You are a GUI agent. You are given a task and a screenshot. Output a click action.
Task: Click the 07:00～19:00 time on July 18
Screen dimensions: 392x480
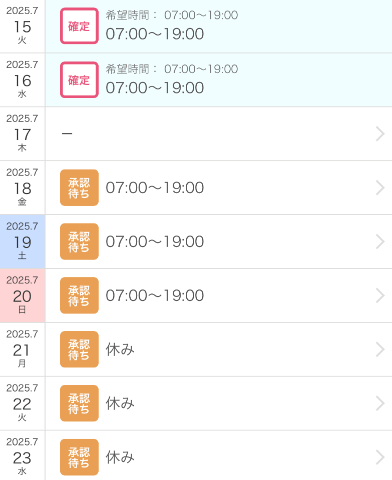[x=155, y=188]
